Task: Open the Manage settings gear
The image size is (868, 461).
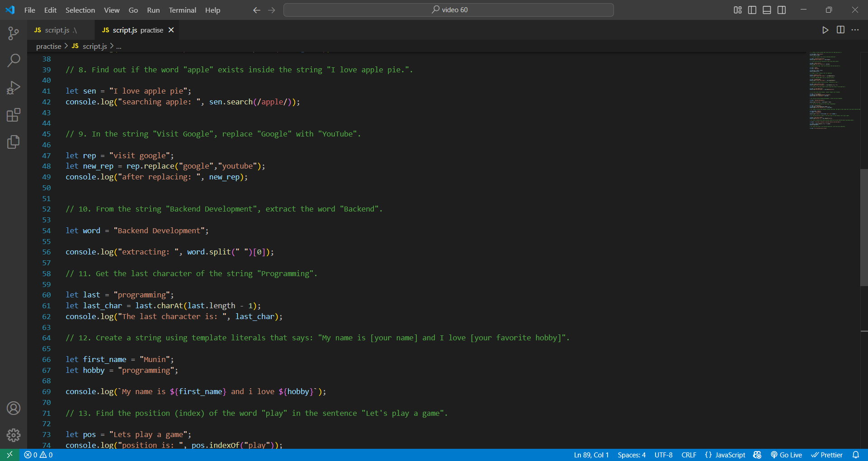Action: (14, 435)
